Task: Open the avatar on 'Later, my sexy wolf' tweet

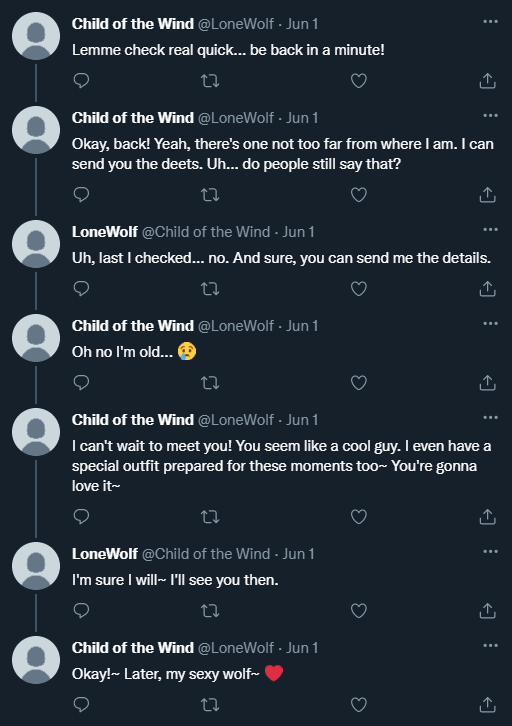Action: [36, 660]
